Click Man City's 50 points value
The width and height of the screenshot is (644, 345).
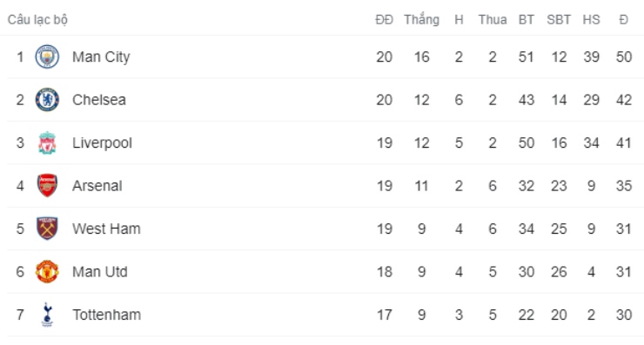point(623,56)
